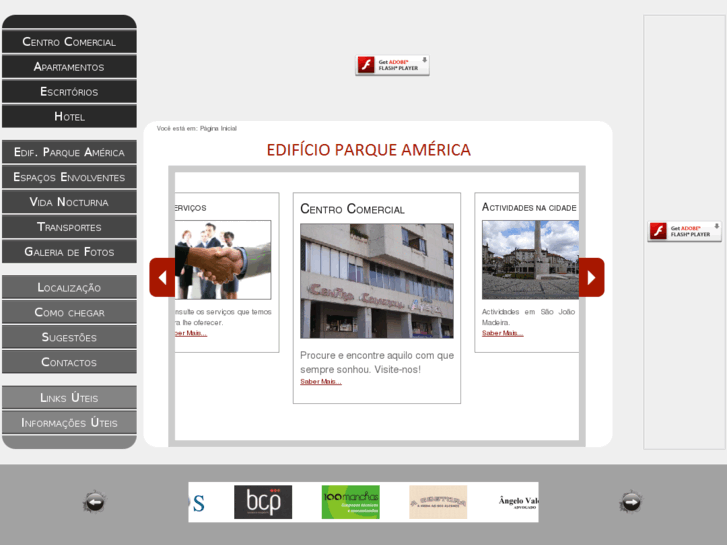Select Transportes menu entry
The height and width of the screenshot is (545, 727).
click(x=69, y=227)
